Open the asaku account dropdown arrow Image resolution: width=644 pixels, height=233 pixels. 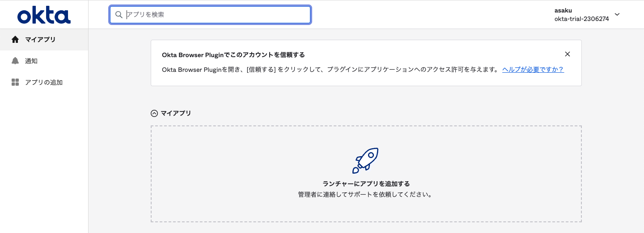pos(617,14)
